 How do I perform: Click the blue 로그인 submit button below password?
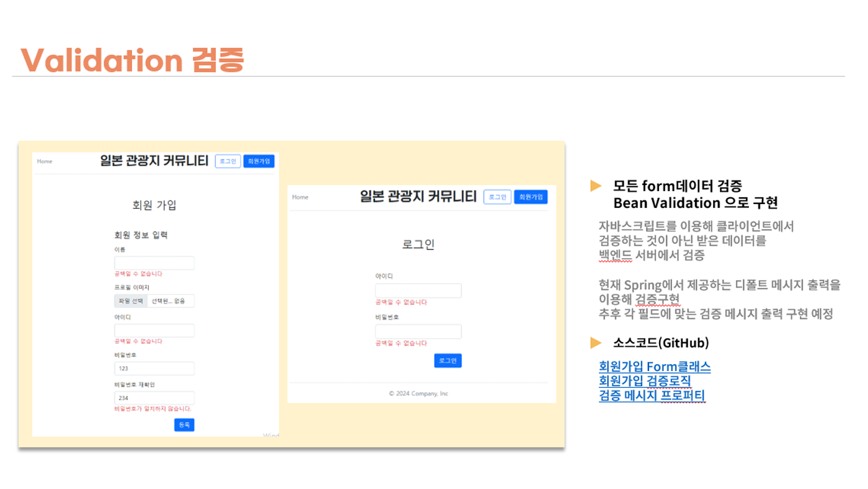coord(448,361)
